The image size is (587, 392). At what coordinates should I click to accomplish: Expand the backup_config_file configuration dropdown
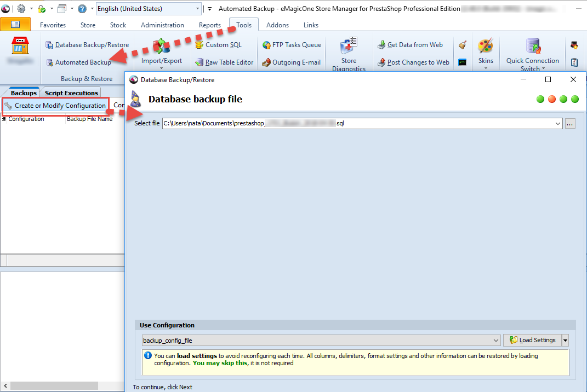(496, 341)
